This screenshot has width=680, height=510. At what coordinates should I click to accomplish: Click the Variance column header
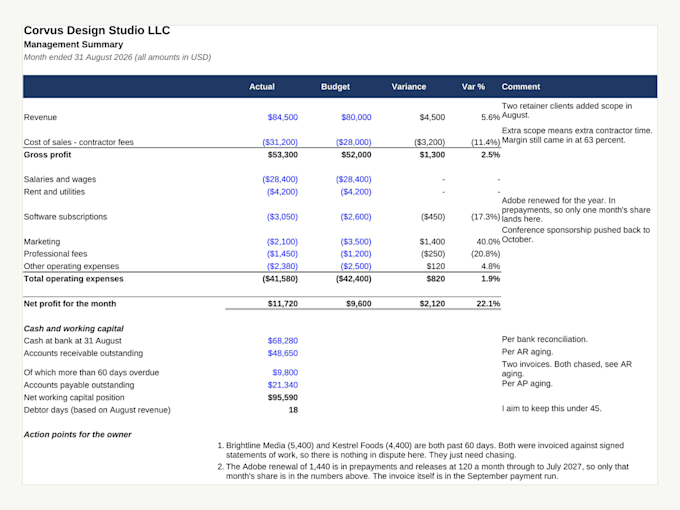[409, 87]
